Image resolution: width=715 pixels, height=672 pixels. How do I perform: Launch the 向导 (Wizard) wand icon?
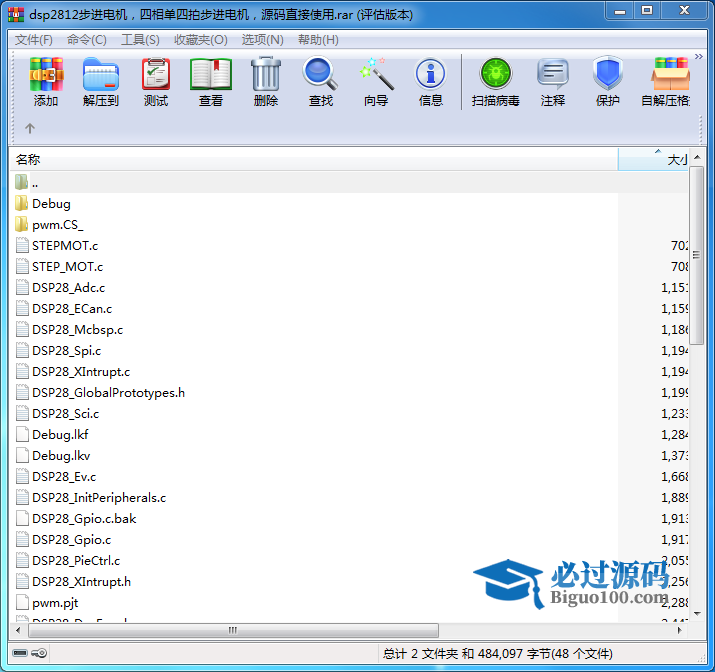click(376, 82)
